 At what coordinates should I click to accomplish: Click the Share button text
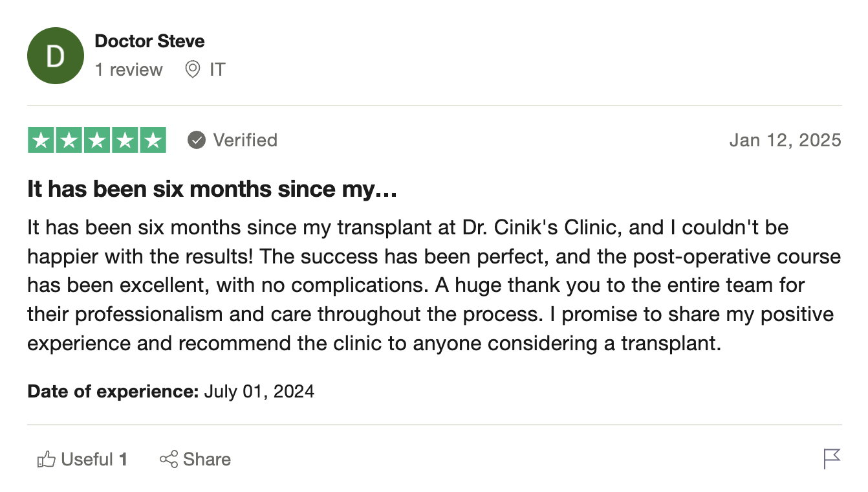click(x=206, y=459)
